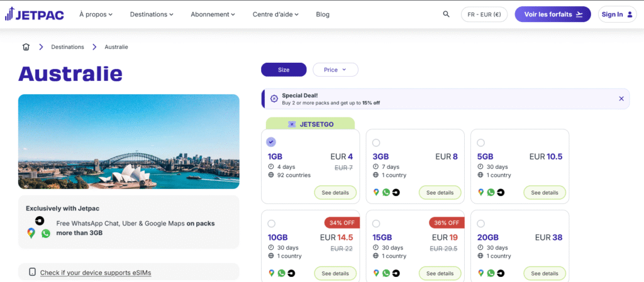Click the 36% OFF badge

tap(447, 223)
